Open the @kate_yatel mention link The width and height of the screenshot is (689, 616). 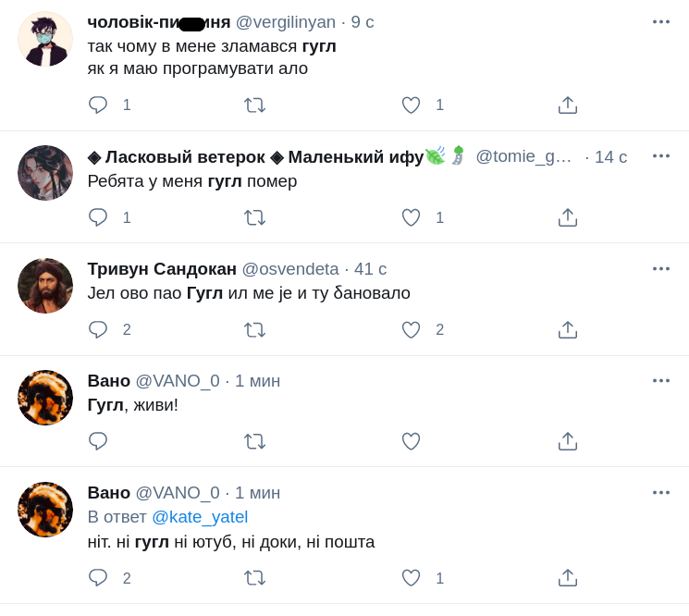pyautogui.click(x=200, y=517)
